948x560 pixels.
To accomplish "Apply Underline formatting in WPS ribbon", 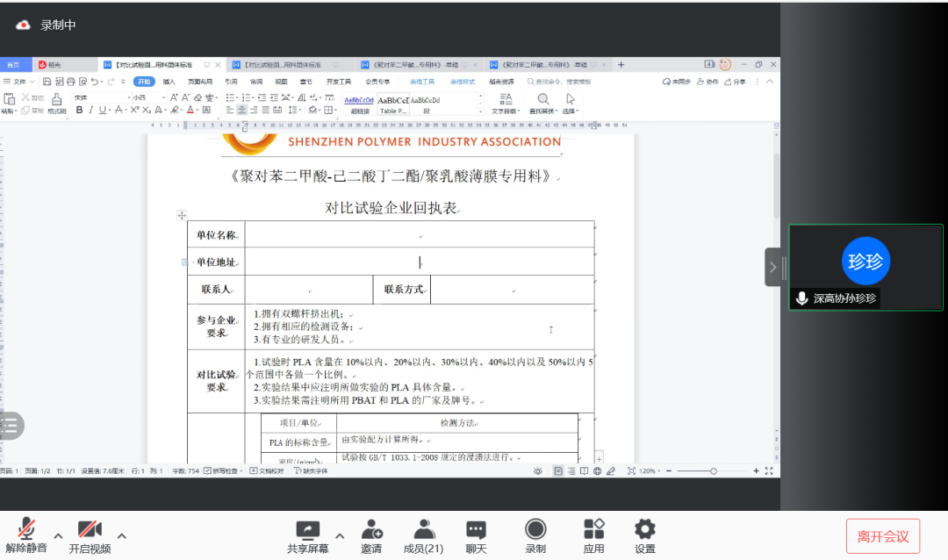I will pyautogui.click(x=102, y=110).
